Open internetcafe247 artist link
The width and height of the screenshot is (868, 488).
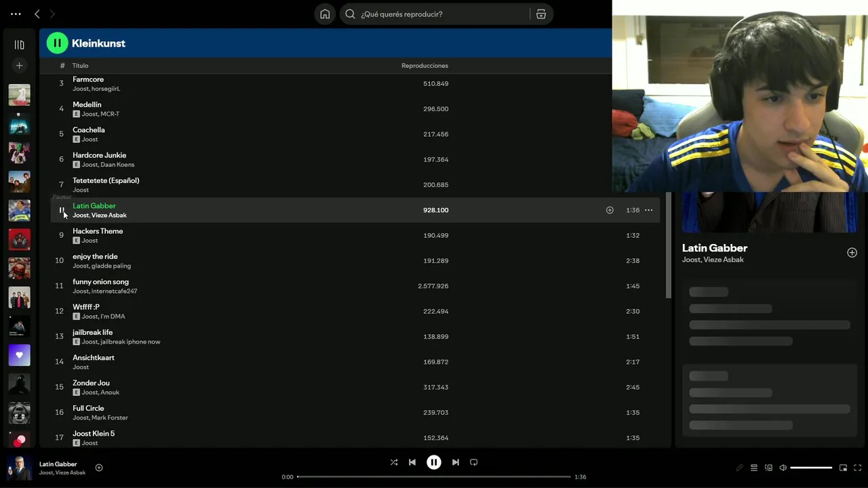click(115, 291)
